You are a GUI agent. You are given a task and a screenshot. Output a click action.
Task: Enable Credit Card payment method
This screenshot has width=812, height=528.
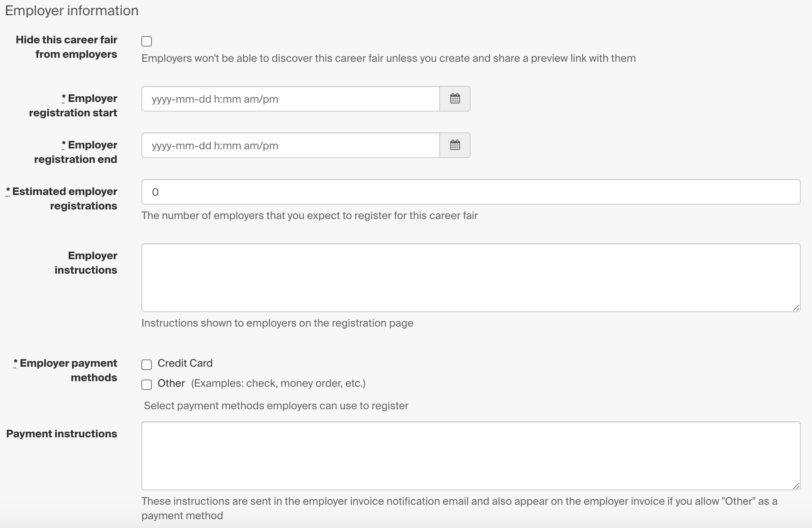coord(147,364)
